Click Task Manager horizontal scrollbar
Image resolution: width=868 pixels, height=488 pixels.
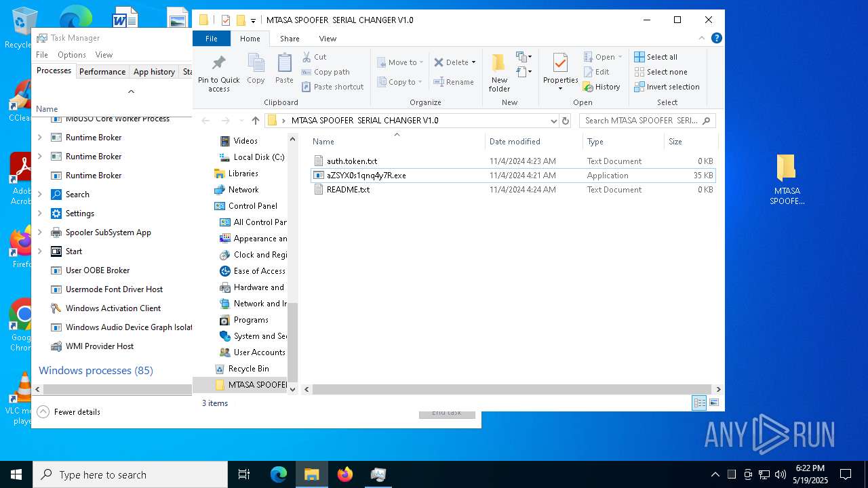pos(117,389)
